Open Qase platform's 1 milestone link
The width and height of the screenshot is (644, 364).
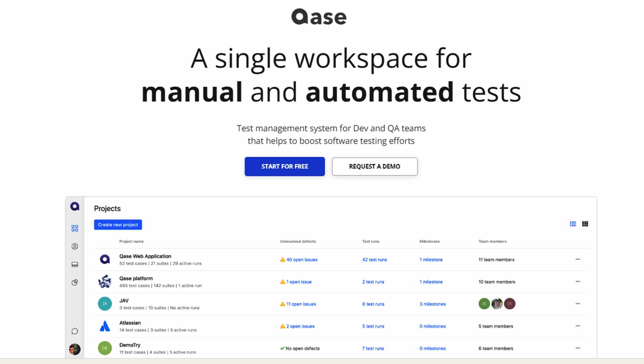pos(431,282)
